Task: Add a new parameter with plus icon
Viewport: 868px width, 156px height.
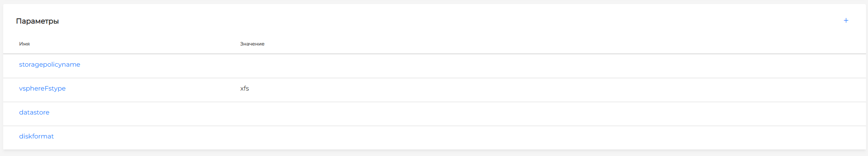Action: coord(846,20)
